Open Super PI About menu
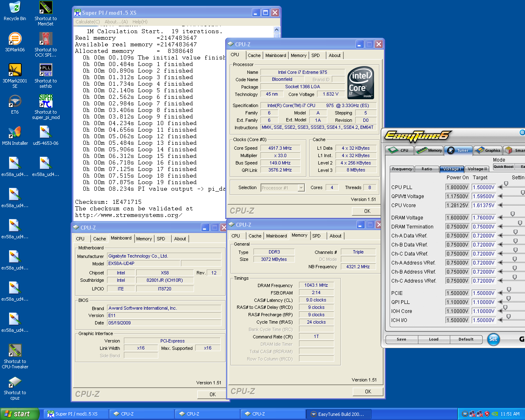 [116, 22]
